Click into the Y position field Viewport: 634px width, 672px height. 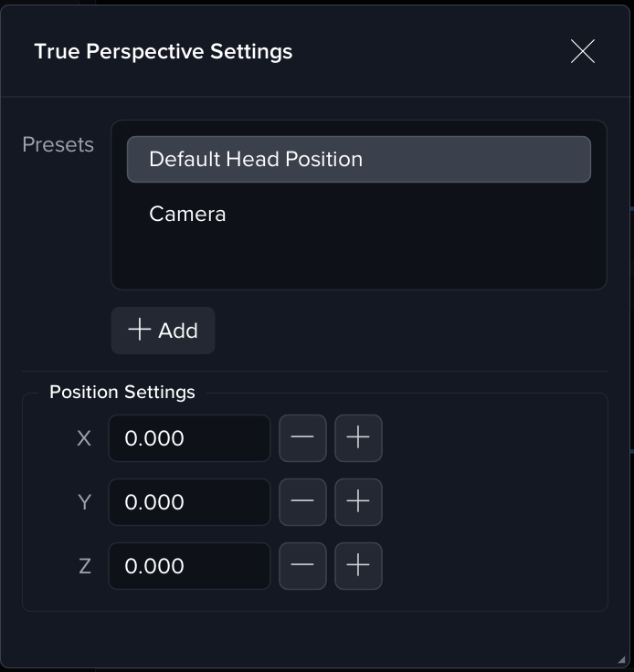point(189,502)
